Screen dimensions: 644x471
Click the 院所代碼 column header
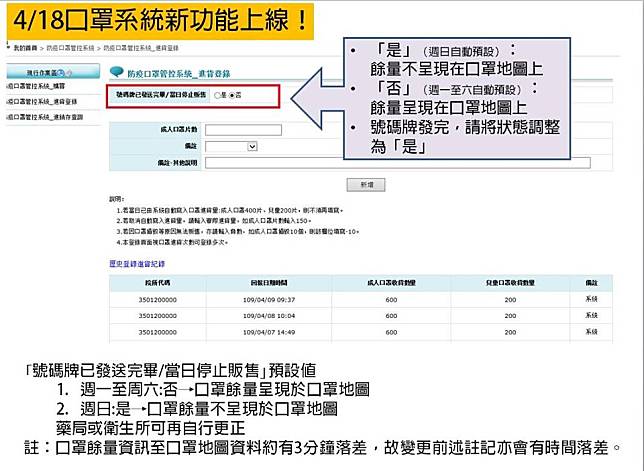pyautogui.click(x=158, y=283)
